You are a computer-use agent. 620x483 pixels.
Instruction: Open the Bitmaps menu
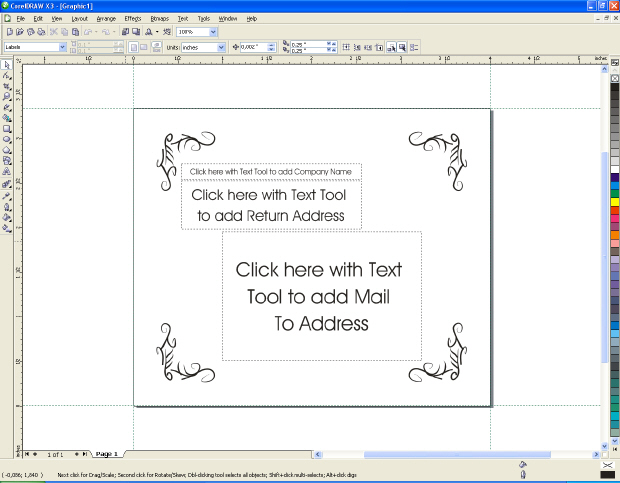pyautogui.click(x=159, y=18)
